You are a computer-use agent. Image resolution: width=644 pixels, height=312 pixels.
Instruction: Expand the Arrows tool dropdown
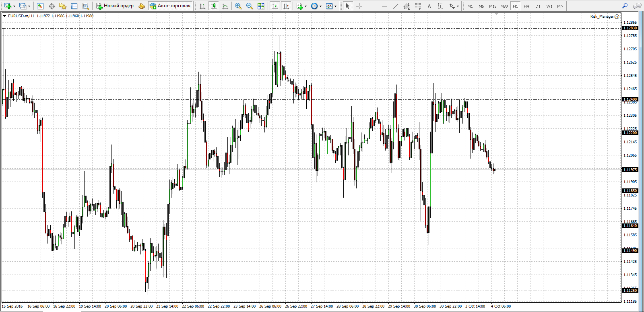tap(458, 6)
